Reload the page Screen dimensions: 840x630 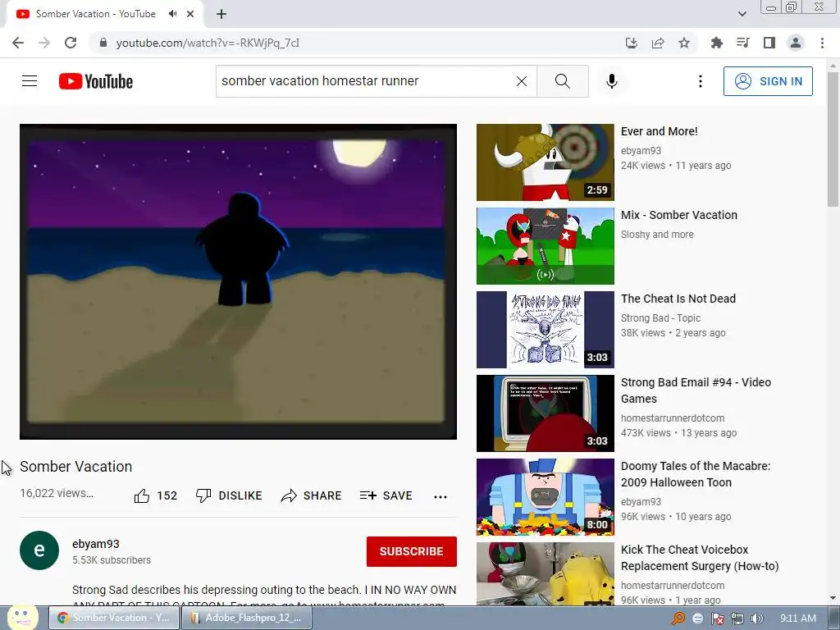tap(71, 43)
